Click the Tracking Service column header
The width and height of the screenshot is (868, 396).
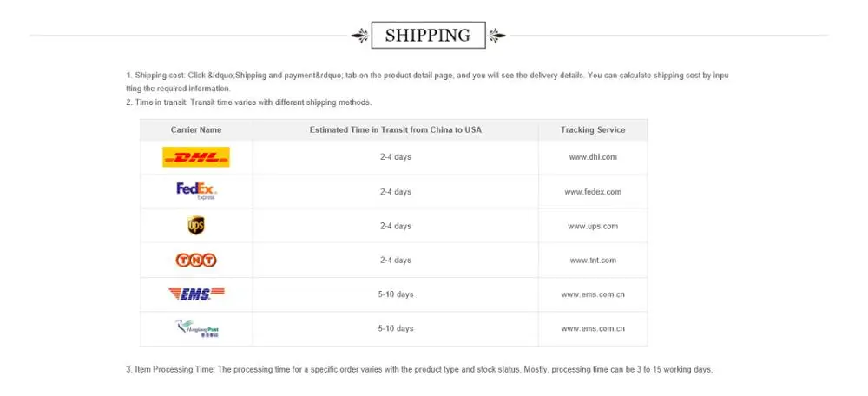(x=593, y=129)
